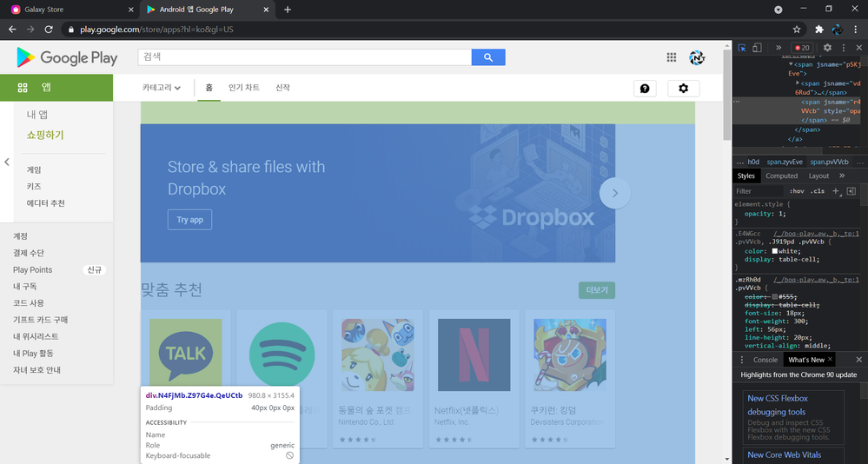
Task: Open the Netflix app card
Action: pyautogui.click(x=474, y=379)
